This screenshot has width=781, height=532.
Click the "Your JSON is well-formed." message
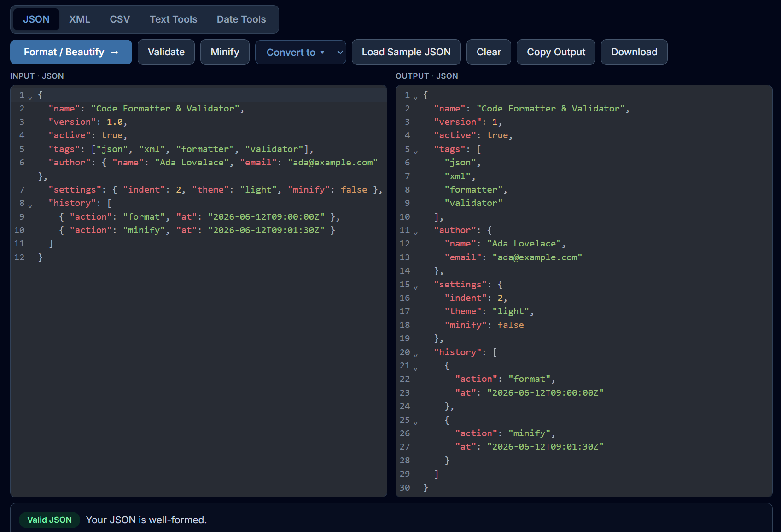click(x=146, y=520)
